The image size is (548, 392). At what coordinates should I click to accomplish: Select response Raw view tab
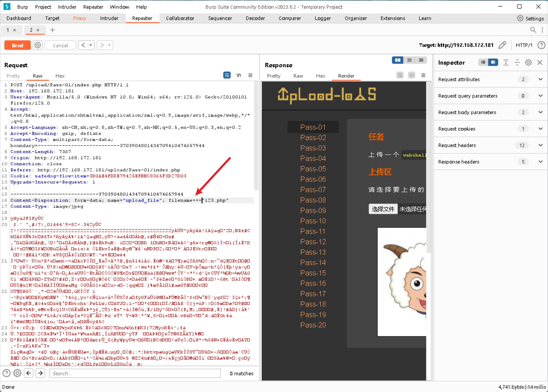(298, 76)
